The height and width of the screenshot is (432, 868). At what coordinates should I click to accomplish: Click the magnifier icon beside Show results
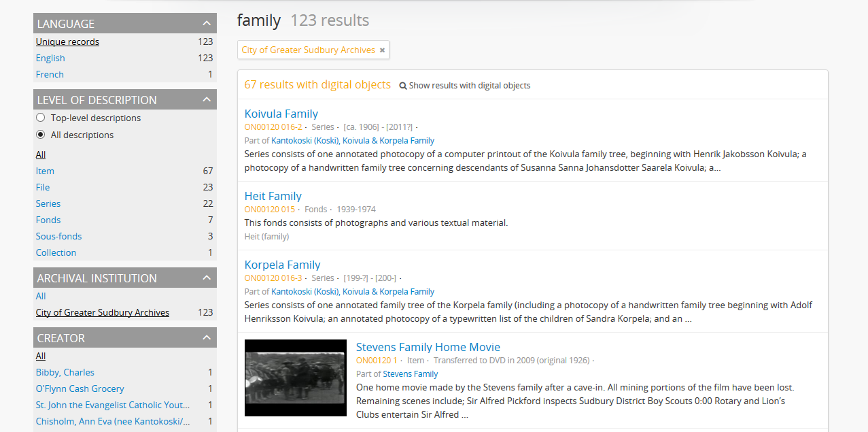coord(402,86)
